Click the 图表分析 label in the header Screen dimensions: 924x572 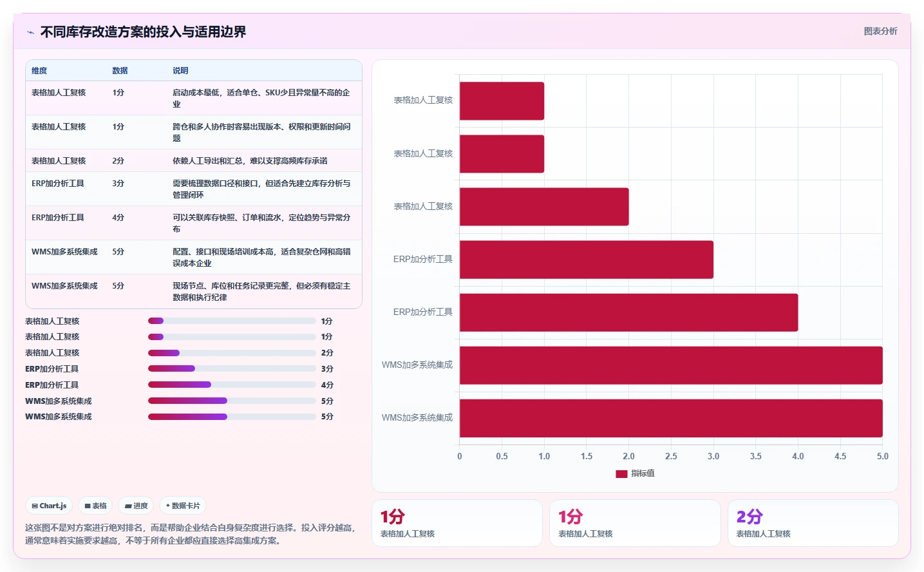[x=880, y=31]
